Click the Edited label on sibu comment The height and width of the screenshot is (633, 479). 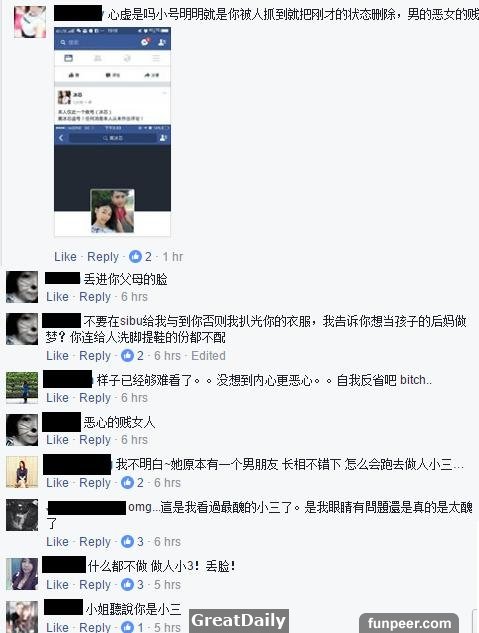point(208,356)
